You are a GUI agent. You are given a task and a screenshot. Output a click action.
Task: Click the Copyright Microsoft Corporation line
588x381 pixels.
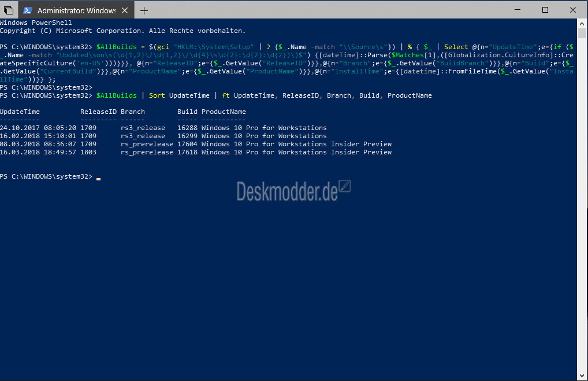click(122, 31)
